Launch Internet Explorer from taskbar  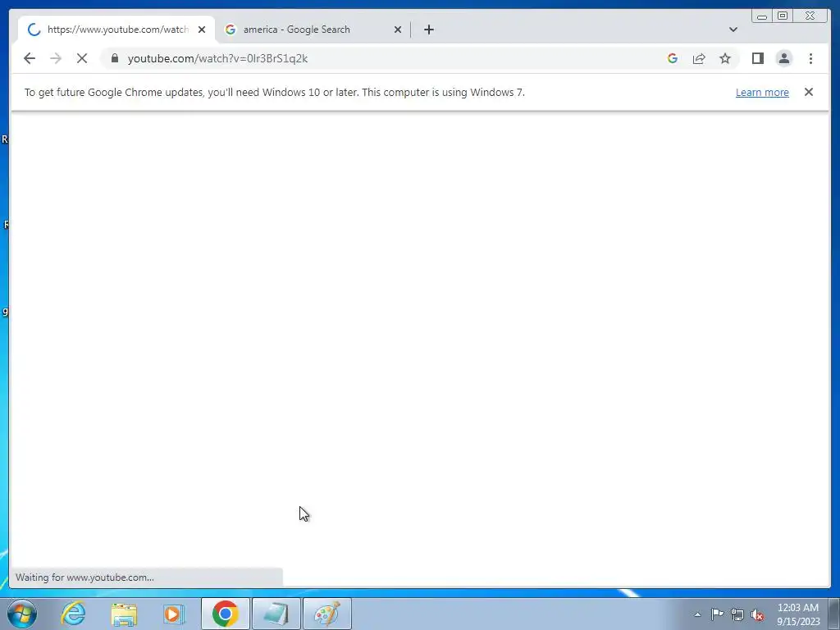pyautogui.click(x=73, y=614)
